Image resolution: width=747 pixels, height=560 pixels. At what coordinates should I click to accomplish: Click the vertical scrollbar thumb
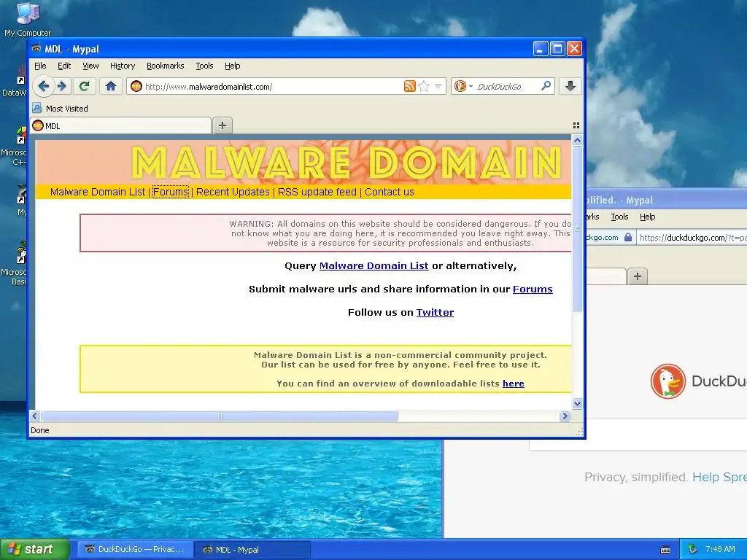pyautogui.click(x=577, y=228)
